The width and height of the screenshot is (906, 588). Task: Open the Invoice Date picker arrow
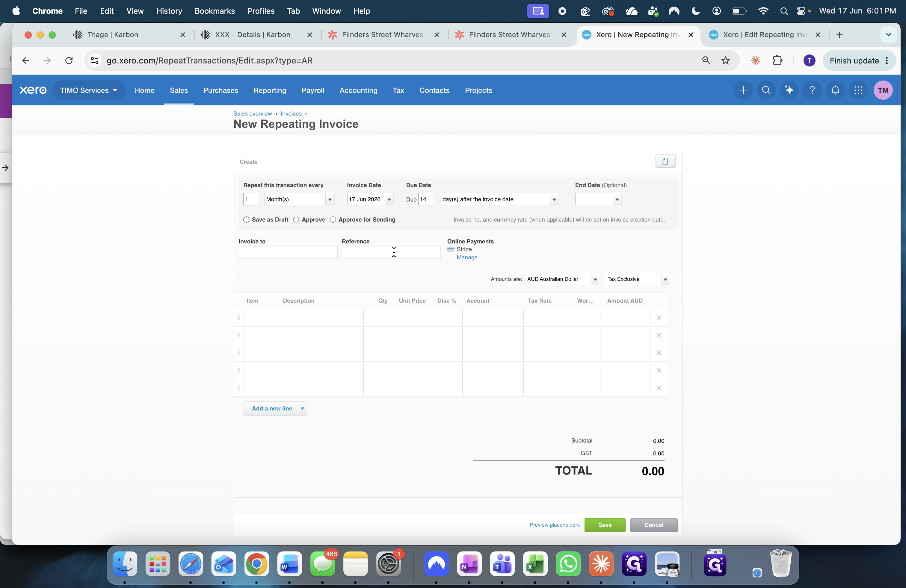click(389, 199)
